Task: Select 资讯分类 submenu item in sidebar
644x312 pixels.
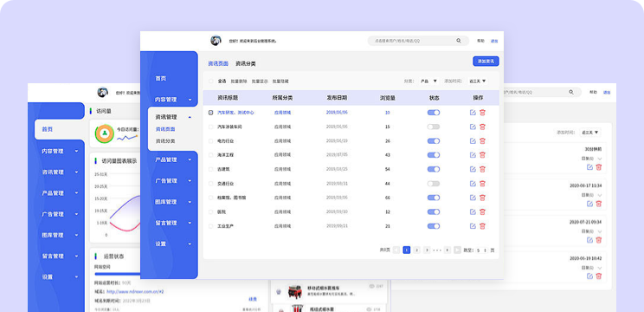Action: [x=165, y=141]
